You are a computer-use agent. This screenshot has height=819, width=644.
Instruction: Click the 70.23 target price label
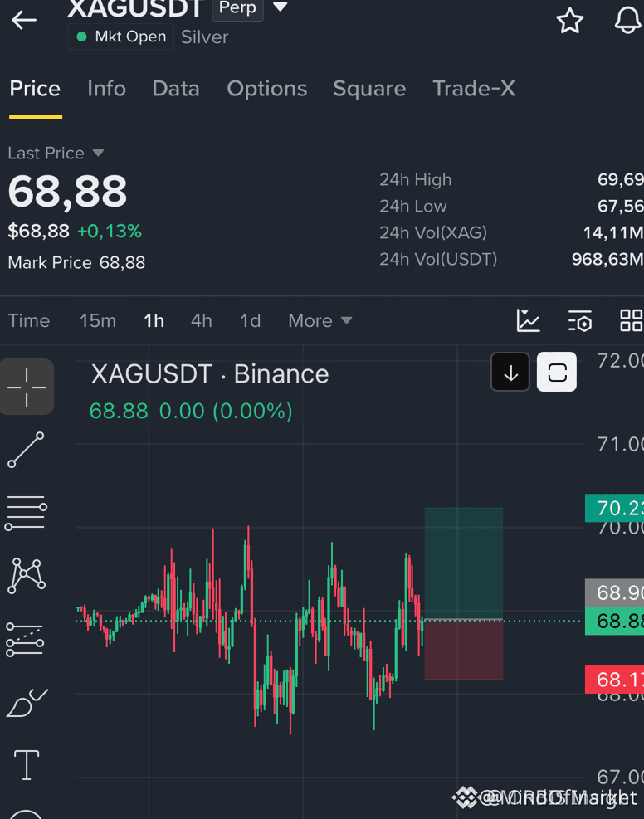pos(615,508)
